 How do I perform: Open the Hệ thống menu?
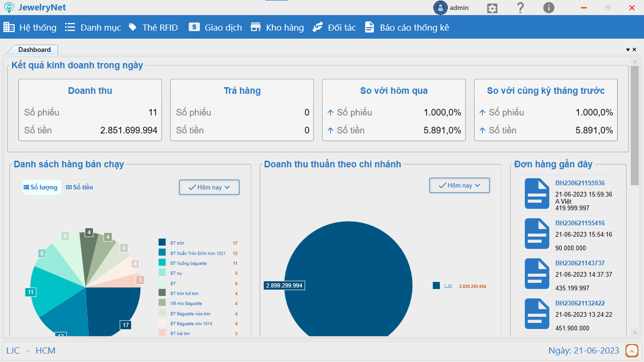click(30, 27)
